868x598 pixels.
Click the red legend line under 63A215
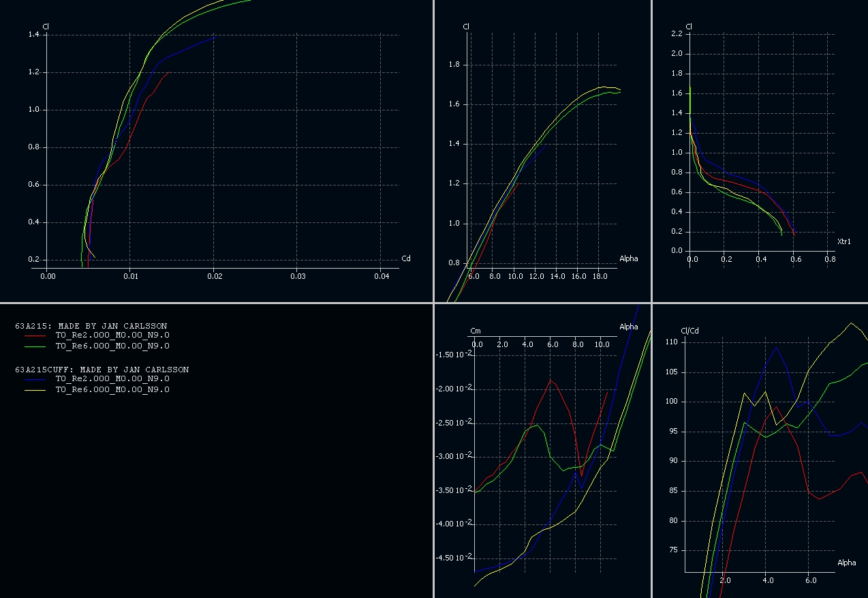35,335
